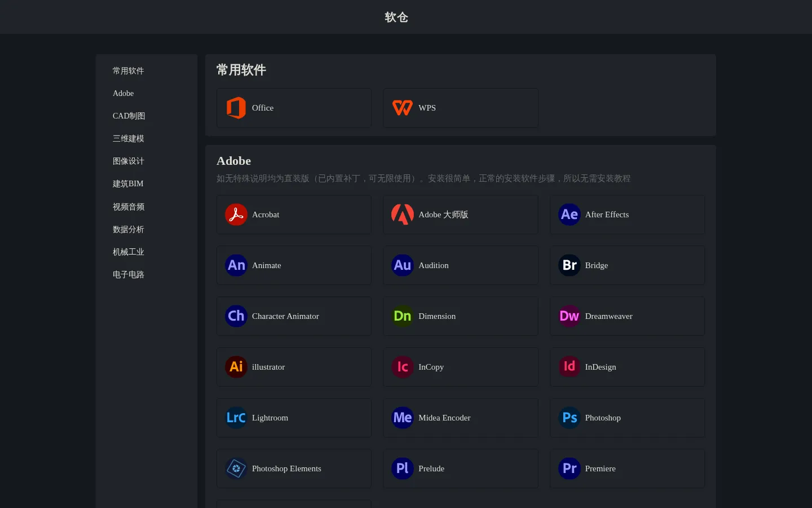Screen dimensions: 812x508
Task: Click the After Effects Ae icon
Action: pos(570,214)
